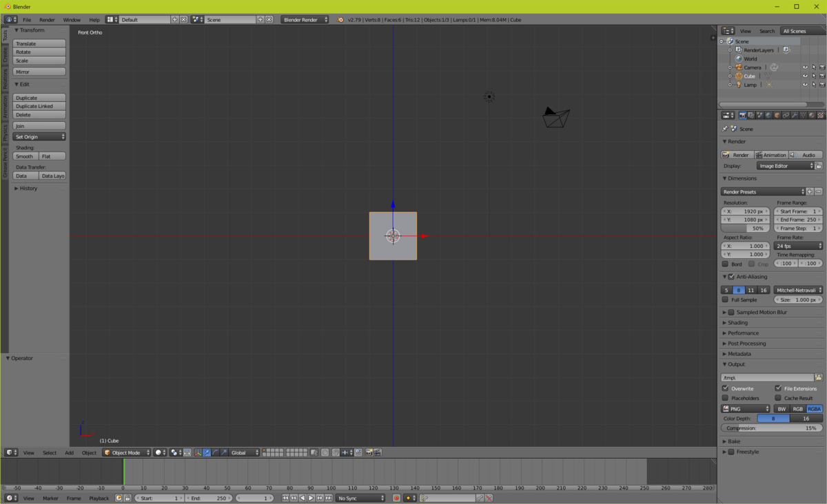This screenshot has height=504, width=827.
Task: Toggle automatic keyframe record button
Action: (x=396, y=498)
